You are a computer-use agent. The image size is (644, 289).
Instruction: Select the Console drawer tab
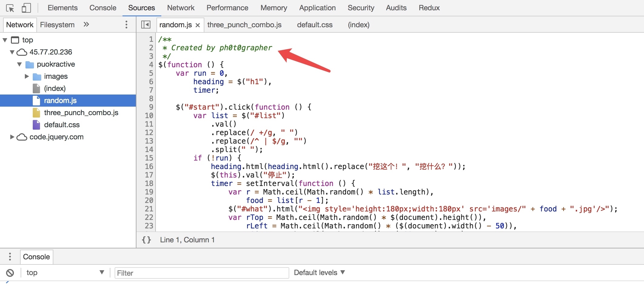click(x=36, y=257)
